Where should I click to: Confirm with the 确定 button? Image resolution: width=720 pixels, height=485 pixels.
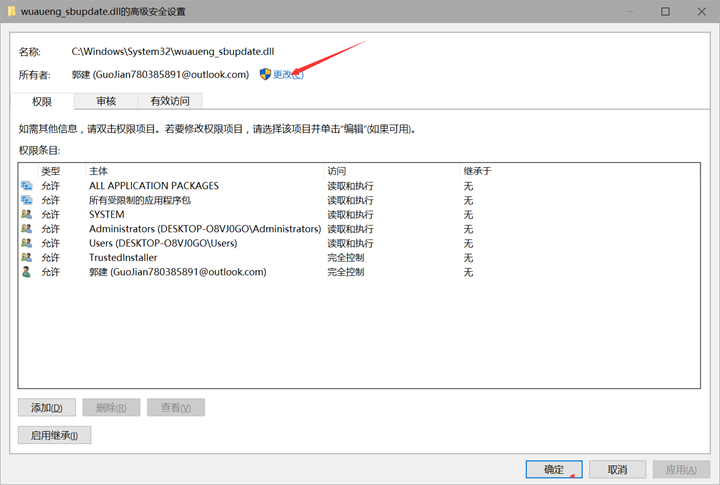[x=554, y=469]
